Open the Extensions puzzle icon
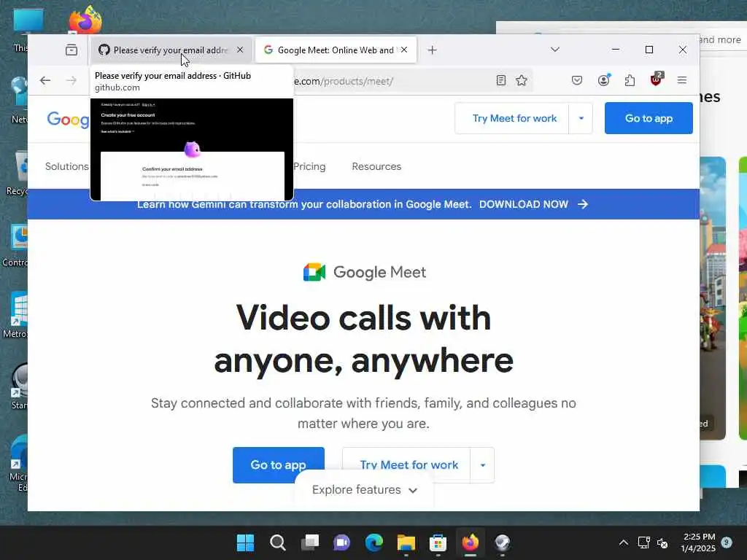 point(630,80)
